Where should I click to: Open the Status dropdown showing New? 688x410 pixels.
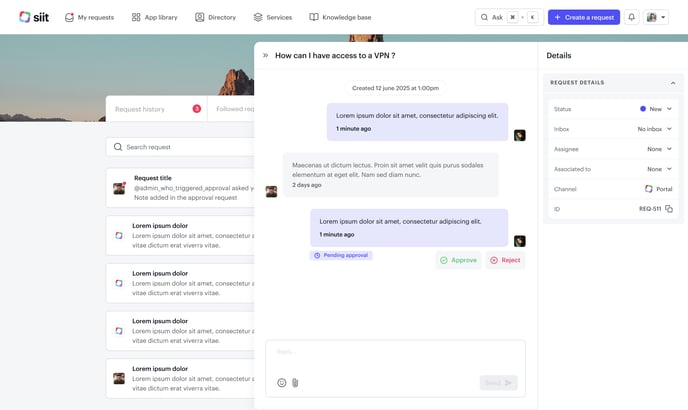(656, 109)
